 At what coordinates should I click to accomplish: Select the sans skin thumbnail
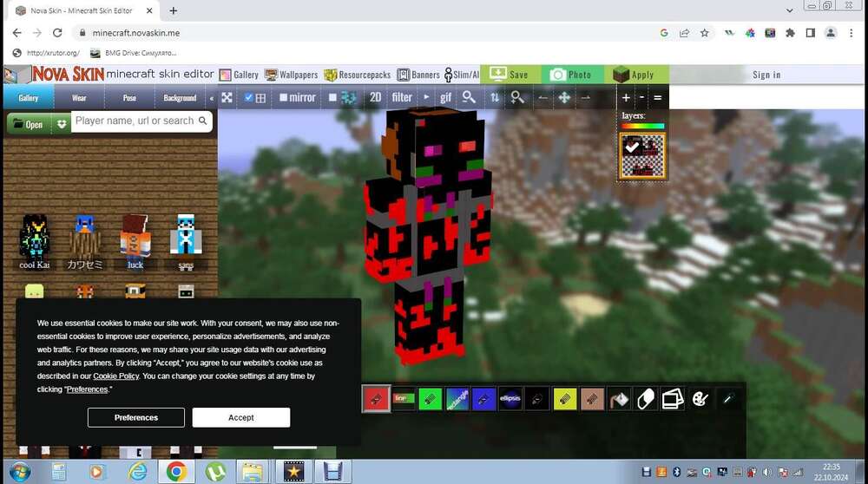click(186, 242)
